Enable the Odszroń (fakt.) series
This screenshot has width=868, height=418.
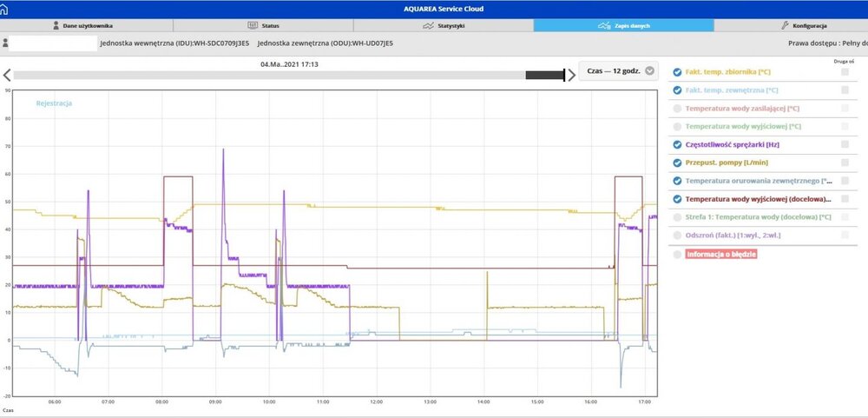point(677,235)
